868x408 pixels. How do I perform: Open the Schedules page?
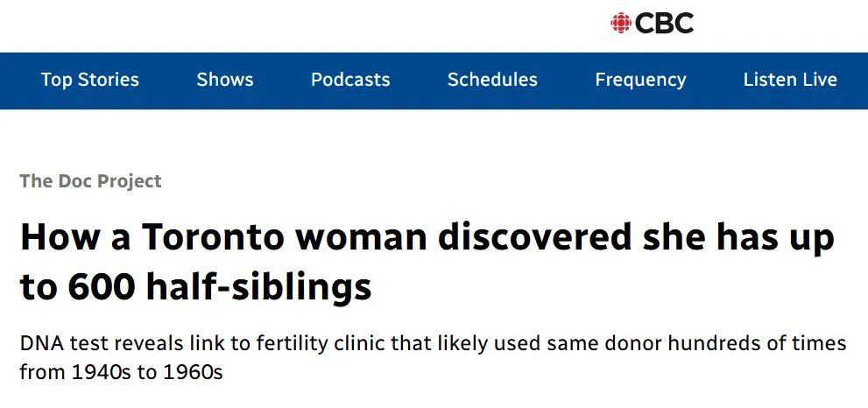pyautogui.click(x=492, y=80)
